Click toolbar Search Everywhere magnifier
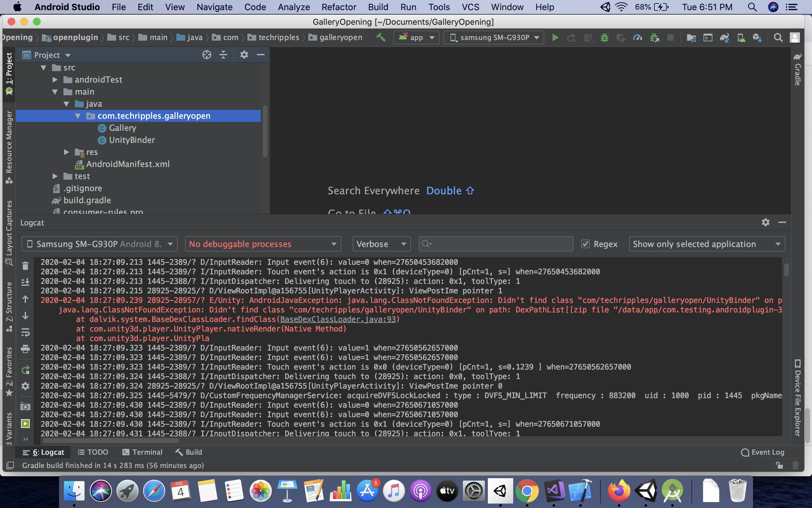Image resolution: width=812 pixels, height=508 pixels. point(778,38)
